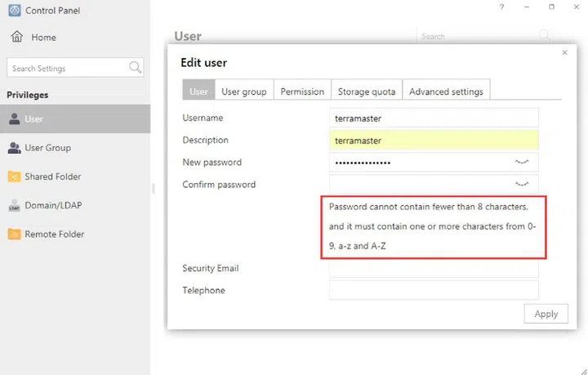The width and height of the screenshot is (588, 375).
Task: Click the Control Panel app icon
Action: (13, 11)
